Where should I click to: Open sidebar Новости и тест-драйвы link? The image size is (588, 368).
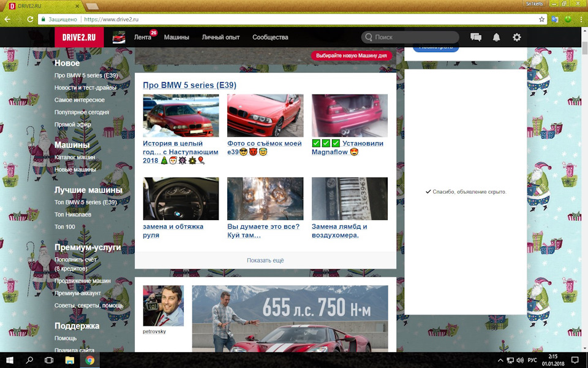coord(86,88)
